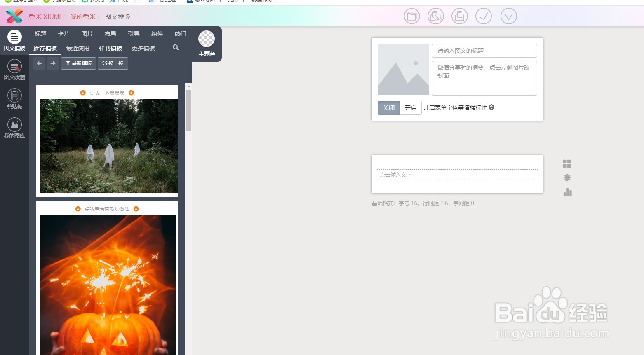This screenshot has height=355, width=644.
Task: Click the 换一换 refresh button
Action: coord(113,63)
